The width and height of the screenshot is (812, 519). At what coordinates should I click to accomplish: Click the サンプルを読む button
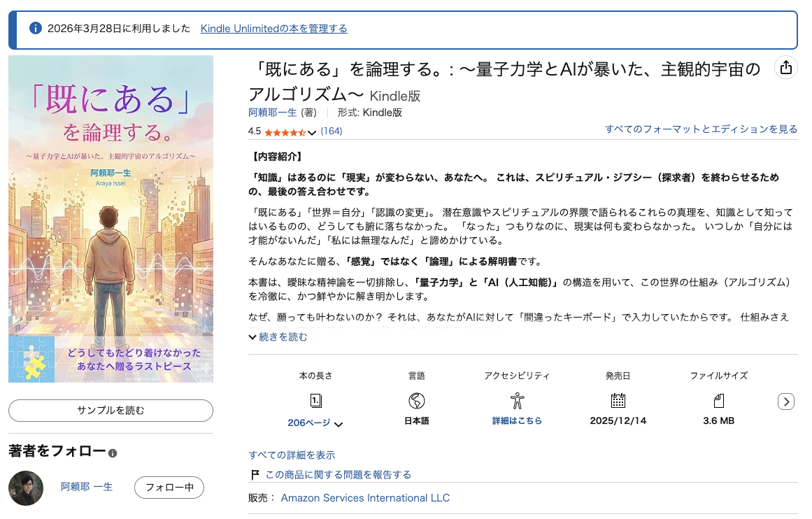point(111,410)
